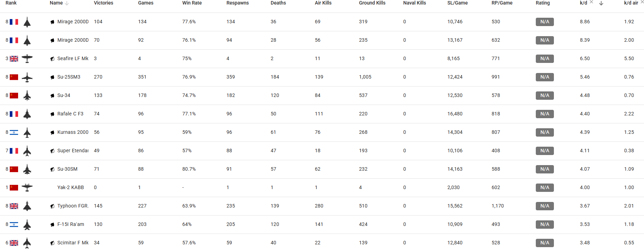Click the Seafire LF Mk propeller plane icon
This screenshot has height=252, width=644.
pos(27,59)
